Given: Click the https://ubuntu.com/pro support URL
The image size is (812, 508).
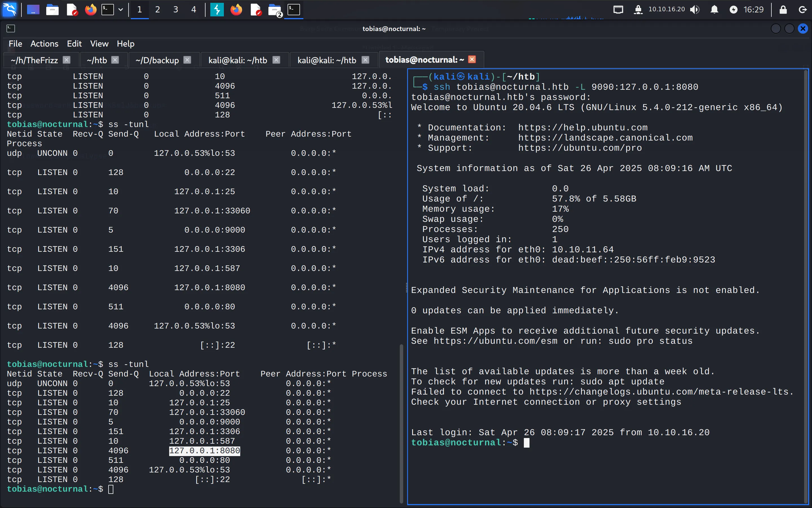Looking at the screenshot, I should click(580, 148).
